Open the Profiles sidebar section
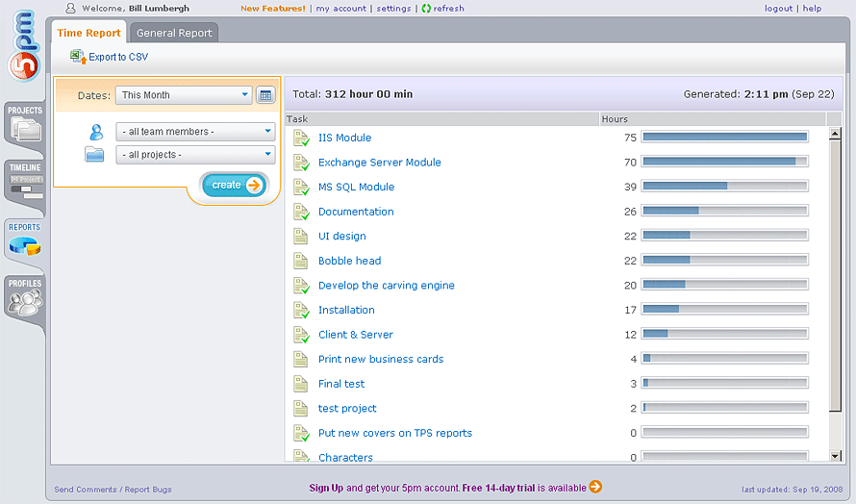856x504 pixels. coord(24,297)
